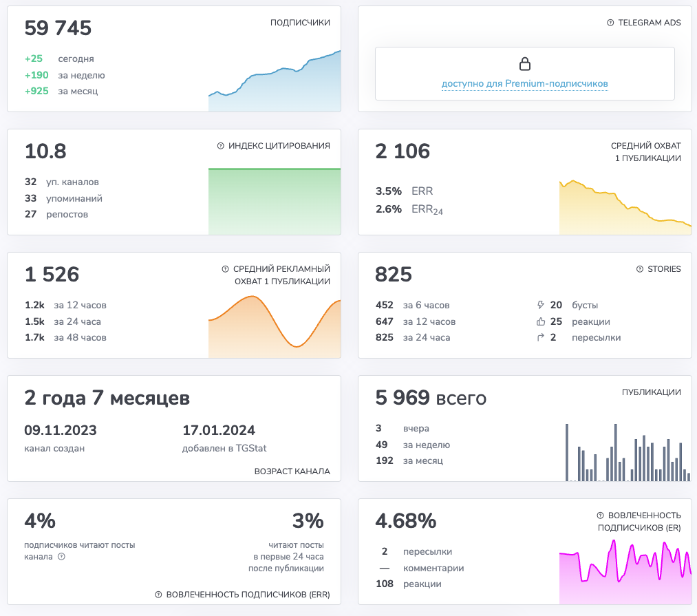
Task: Click help icon after 'подписчиков читают посты канала'
Action: point(62,556)
